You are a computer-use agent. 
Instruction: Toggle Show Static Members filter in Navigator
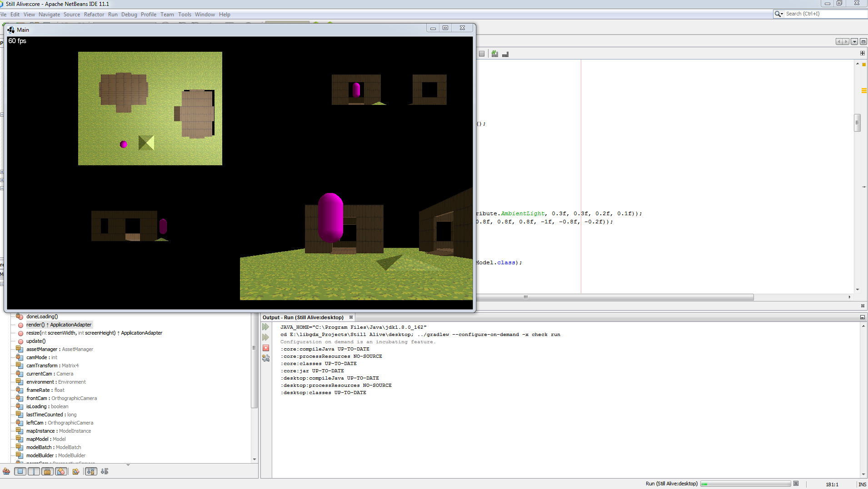34,471
